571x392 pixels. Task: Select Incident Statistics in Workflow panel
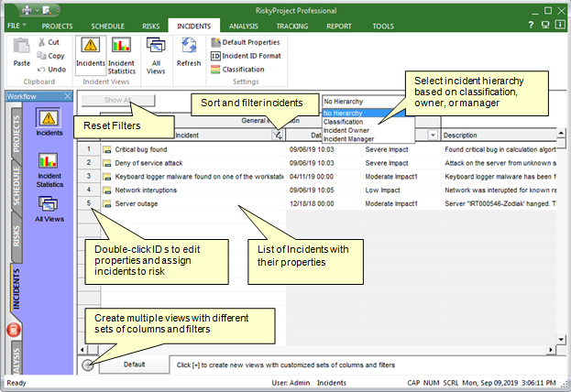(x=48, y=160)
